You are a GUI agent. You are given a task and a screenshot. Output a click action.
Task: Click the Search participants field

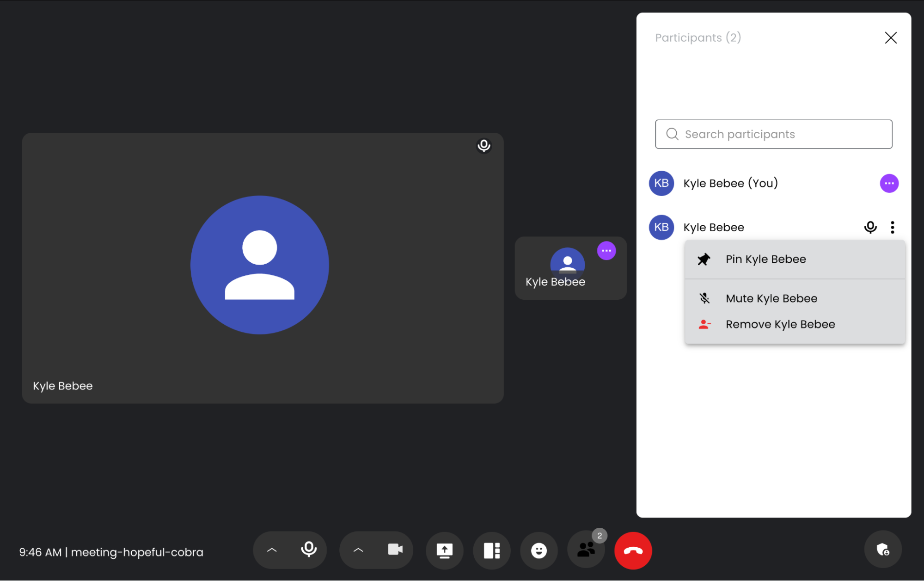(x=774, y=134)
